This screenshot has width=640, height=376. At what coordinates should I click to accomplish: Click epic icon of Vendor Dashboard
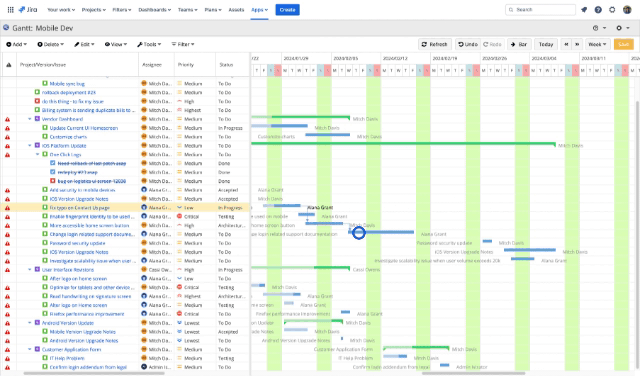coord(37,119)
